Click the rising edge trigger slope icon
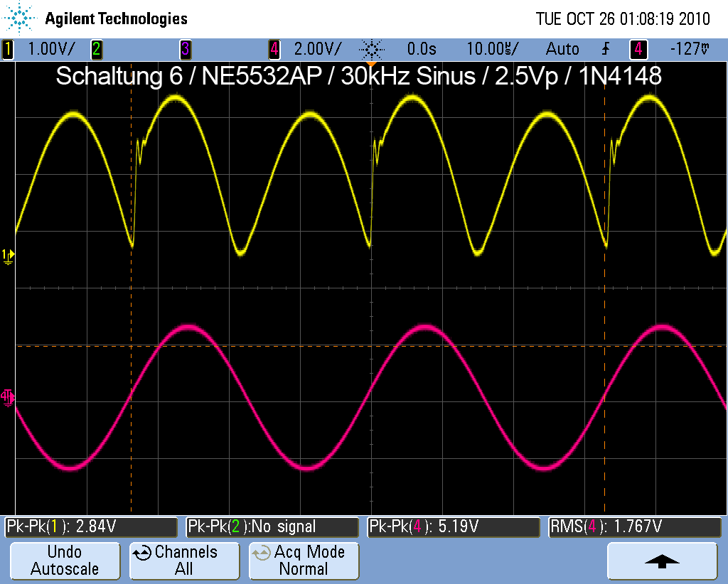The image size is (728, 584). [606, 49]
